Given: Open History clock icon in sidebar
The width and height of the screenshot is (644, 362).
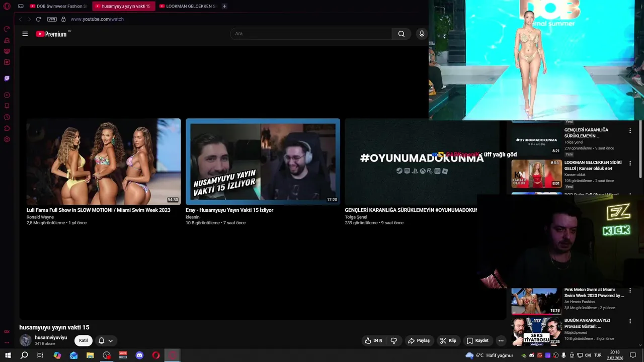Looking at the screenshot, I should (7, 117).
